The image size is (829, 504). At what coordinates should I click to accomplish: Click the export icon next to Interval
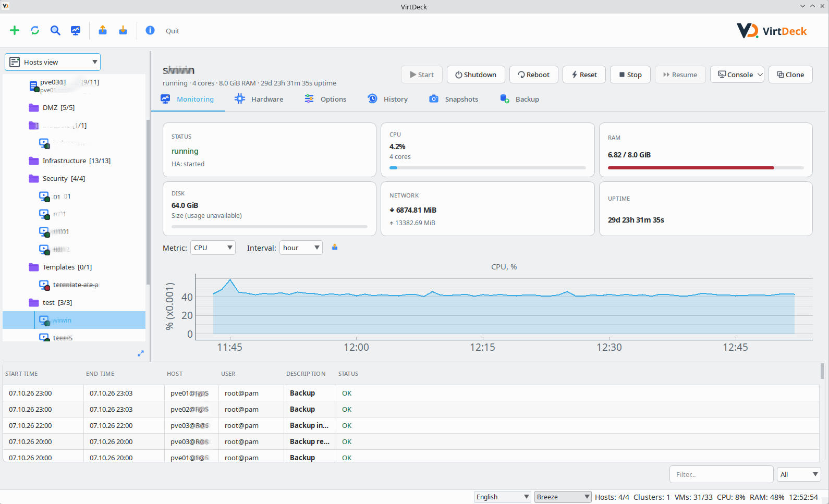pyautogui.click(x=335, y=247)
